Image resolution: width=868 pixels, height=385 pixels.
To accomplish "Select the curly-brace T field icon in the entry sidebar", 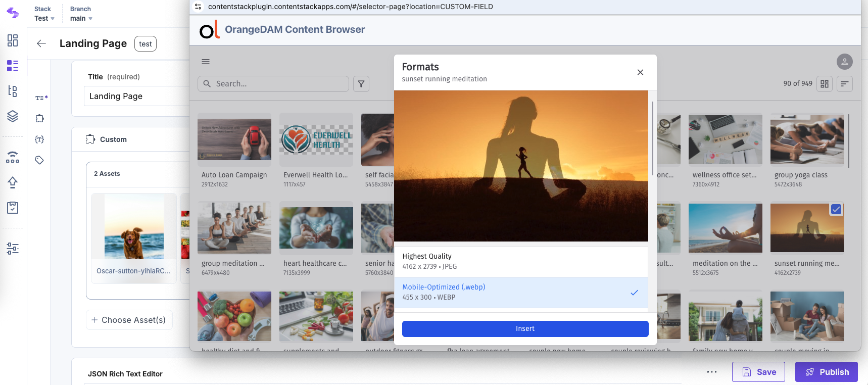I will tap(39, 139).
